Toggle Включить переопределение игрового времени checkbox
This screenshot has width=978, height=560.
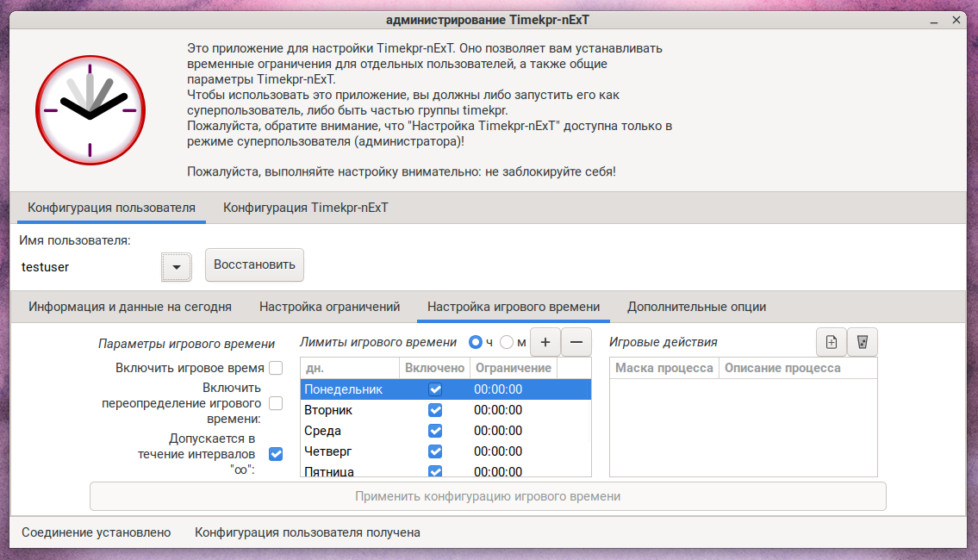tap(276, 403)
